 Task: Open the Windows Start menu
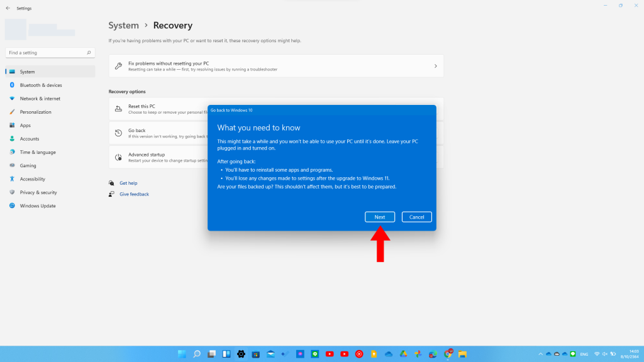(x=182, y=354)
